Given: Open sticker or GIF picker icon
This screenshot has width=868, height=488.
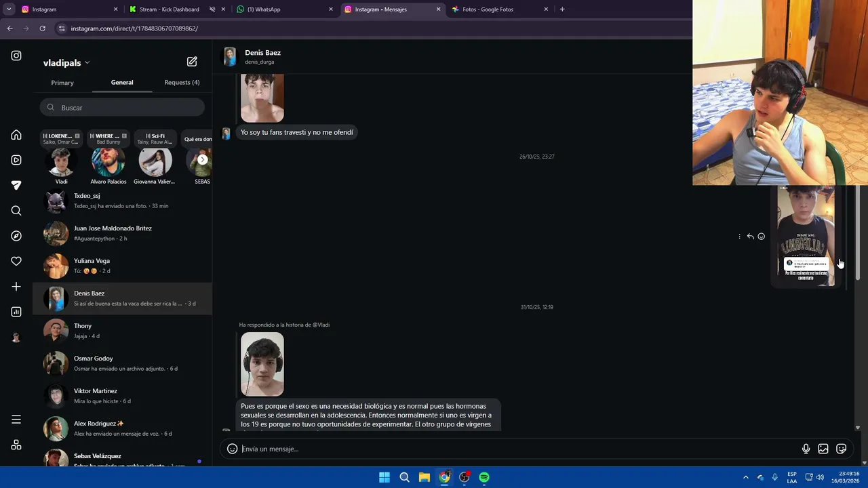Looking at the screenshot, I should (842, 449).
